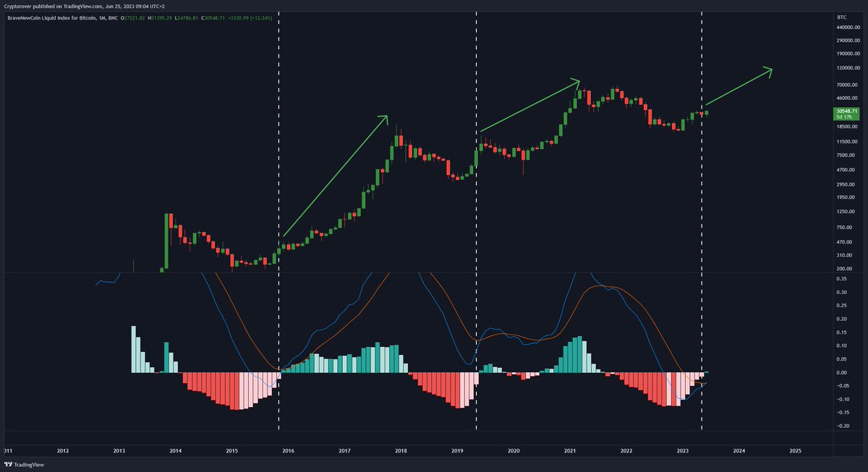Click the 2025 year label on time axis
This screenshot has height=472, width=868.
pos(795,450)
